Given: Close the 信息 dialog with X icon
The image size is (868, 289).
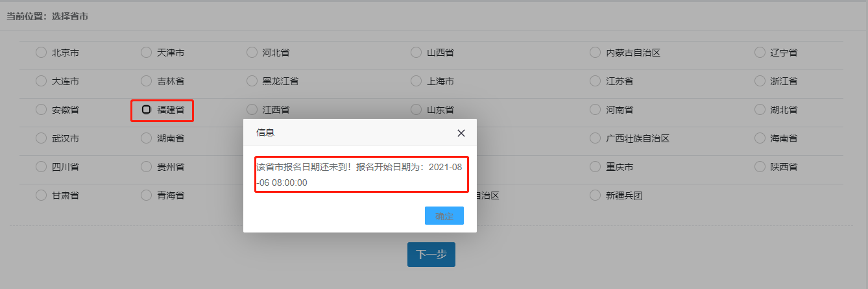Looking at the screenshot, I should 461,133.
